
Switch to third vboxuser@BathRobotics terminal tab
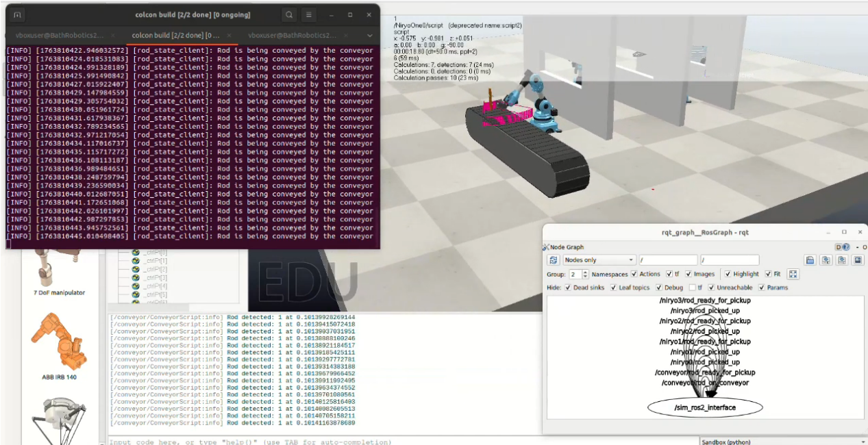[293, 35]
